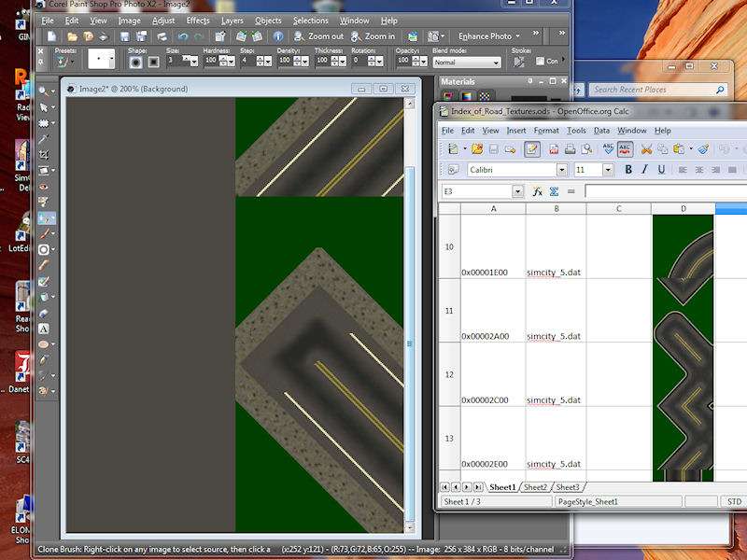Switch to the Sheet2 tab
Screen dimensions: 747x560
[535, 487]
